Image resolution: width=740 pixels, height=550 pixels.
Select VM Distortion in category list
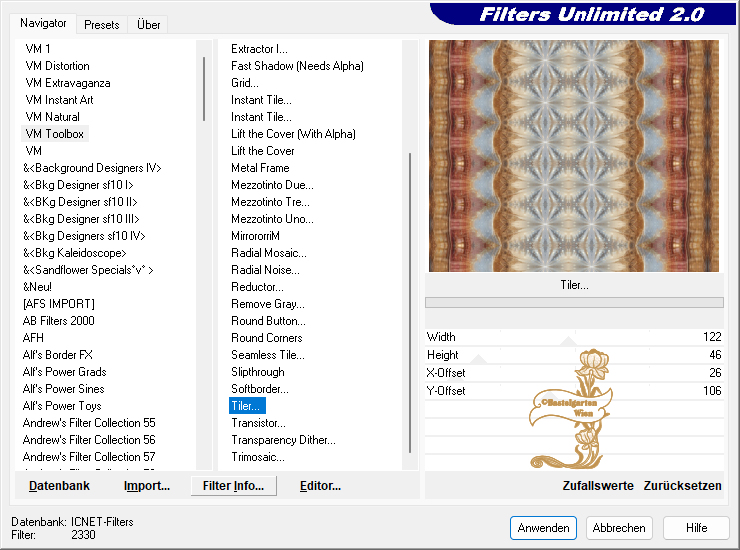click(x=57, y=66)
